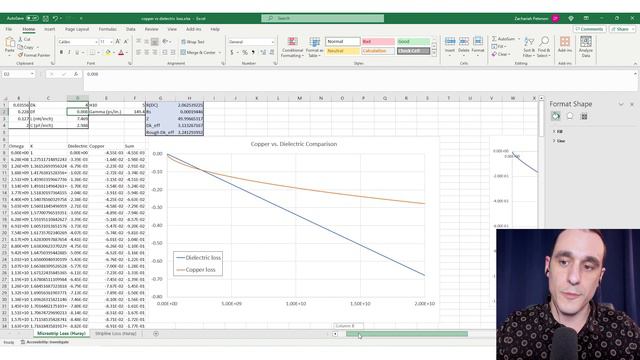Toggle Wrap Text
Image resolution: width=640 pixels, height=360 pixels.
point(193,42)
